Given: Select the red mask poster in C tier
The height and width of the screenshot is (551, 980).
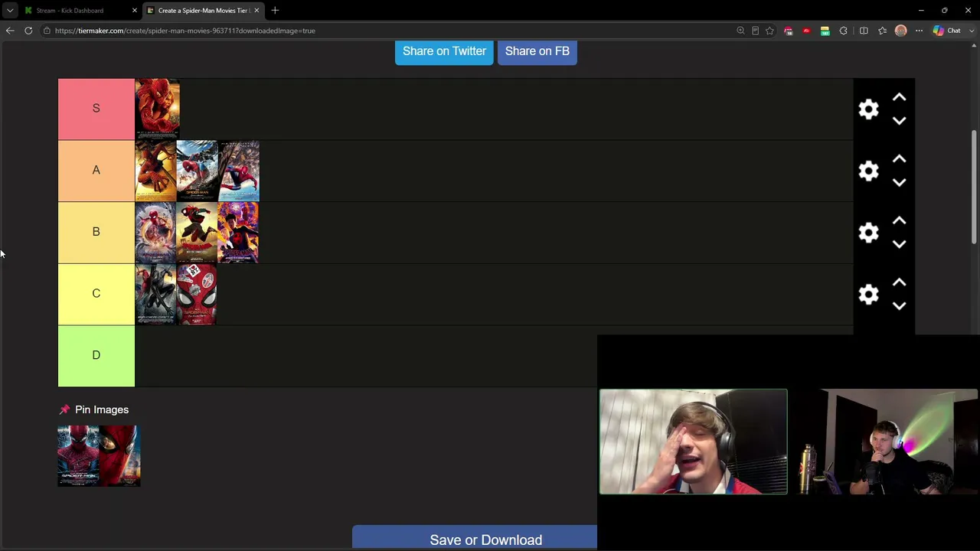Looking at the screenshot, I should click(x=197, y=295).
